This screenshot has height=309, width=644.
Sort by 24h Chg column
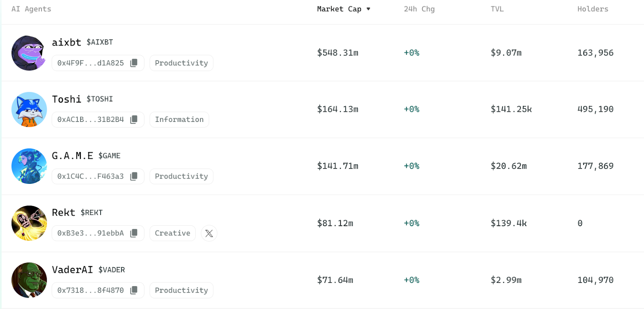point(419,9)
